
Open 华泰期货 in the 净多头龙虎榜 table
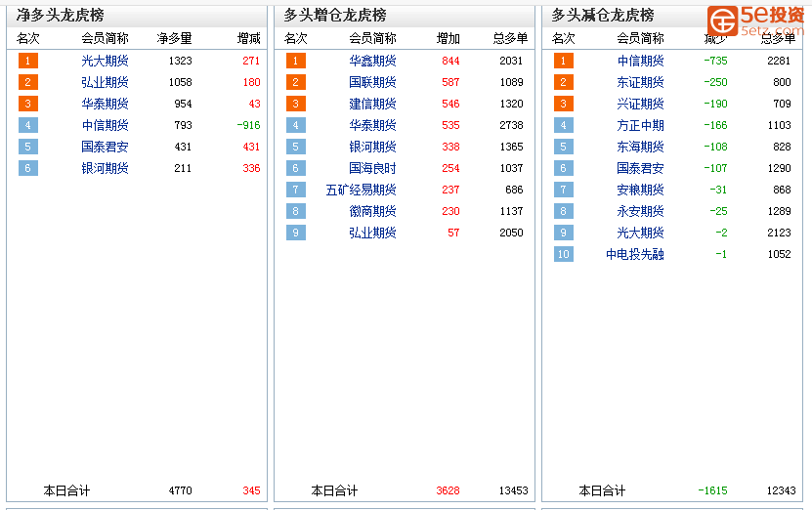point(105,104)
